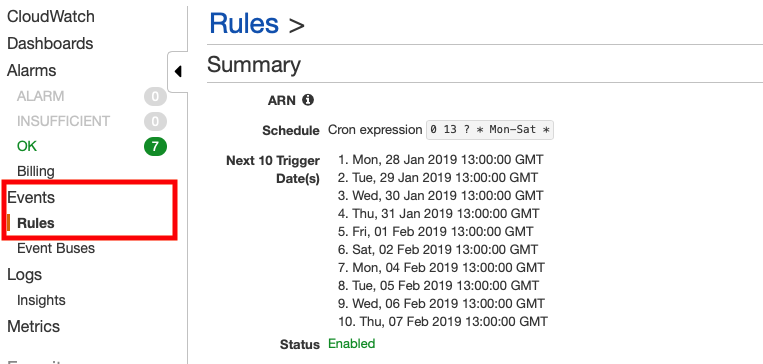Open the CloudWatch home link in the sidebar
The image size is (763, 364).
[51, 17]
